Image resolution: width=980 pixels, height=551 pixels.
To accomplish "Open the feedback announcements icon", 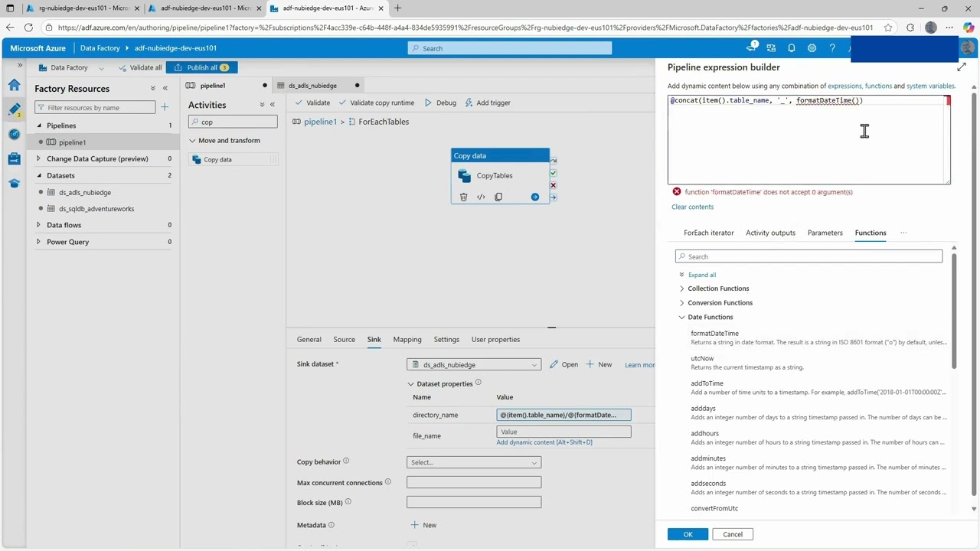I will [x=751, y=47].
